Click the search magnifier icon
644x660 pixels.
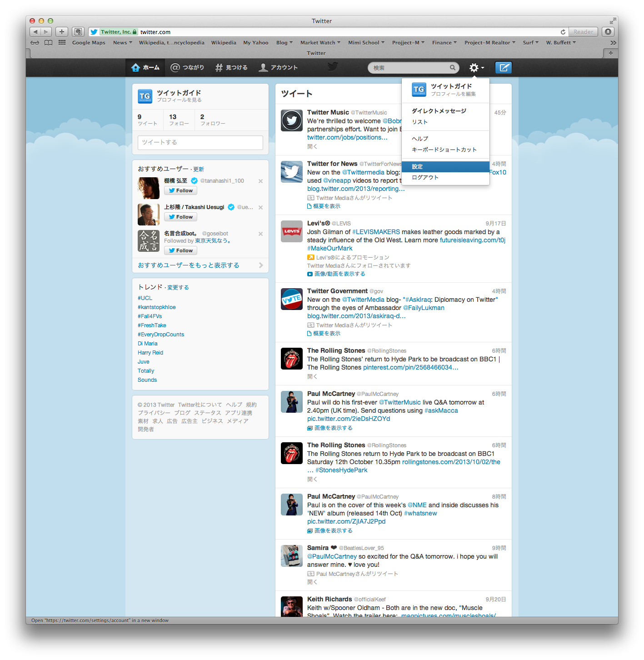(x=453, y=68)
